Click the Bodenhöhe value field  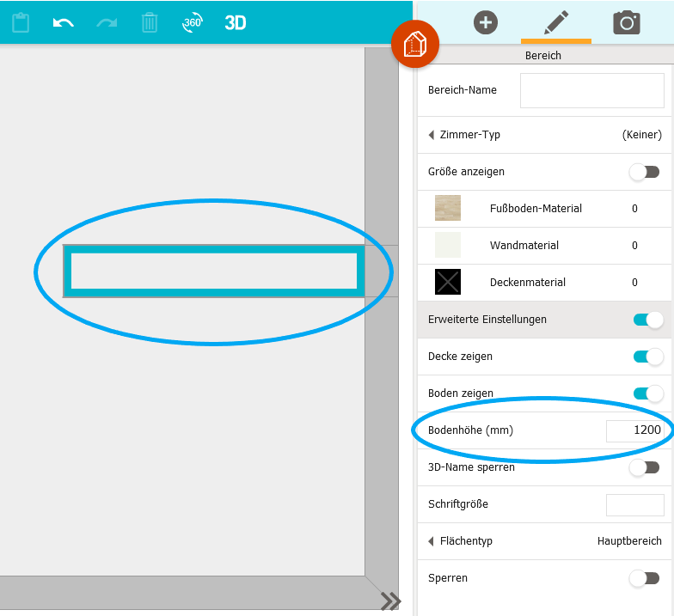pos(634,430)
